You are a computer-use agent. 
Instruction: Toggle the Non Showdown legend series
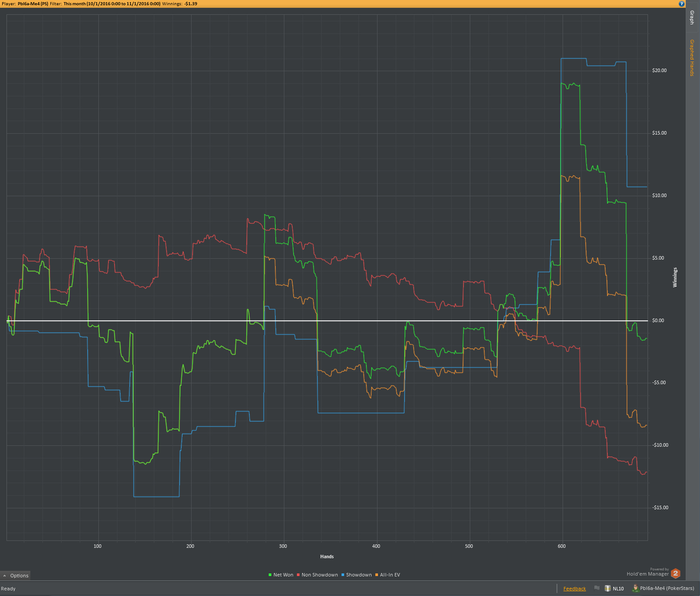(x=317, y=575)
